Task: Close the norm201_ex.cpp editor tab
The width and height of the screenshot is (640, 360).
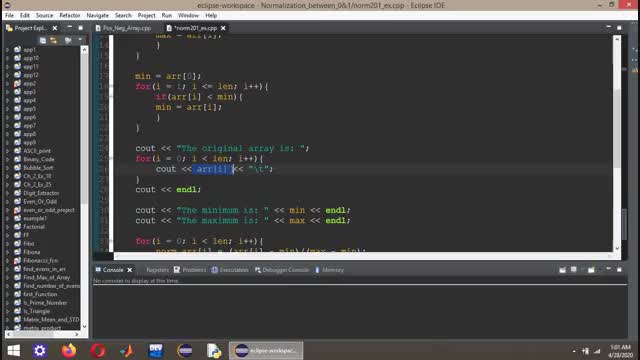Action: pyautogui.click(x=223, y=28)
